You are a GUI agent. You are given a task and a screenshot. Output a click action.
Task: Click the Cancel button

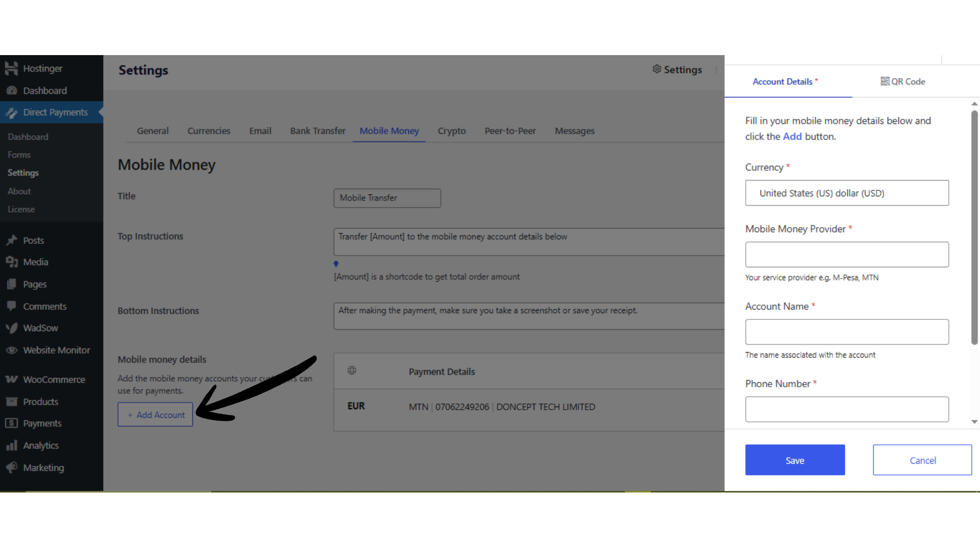click(922, 460)
